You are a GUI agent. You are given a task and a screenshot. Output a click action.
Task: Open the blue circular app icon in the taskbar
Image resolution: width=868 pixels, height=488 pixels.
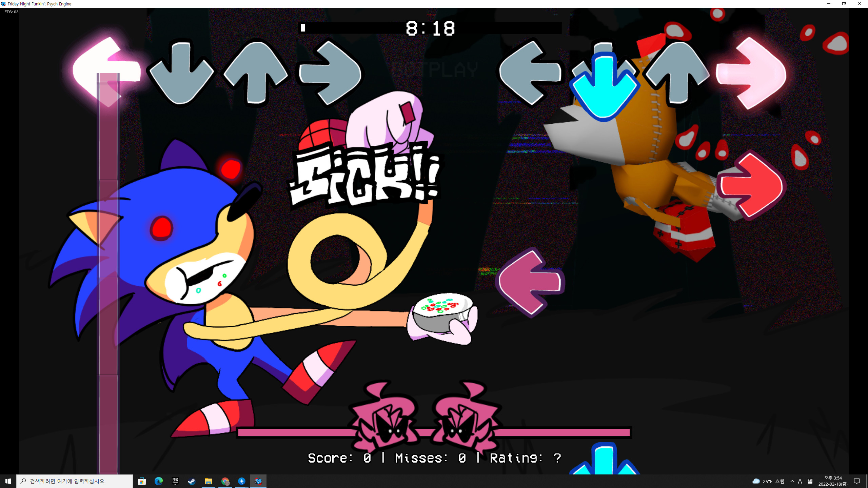(x=241, y=481)
